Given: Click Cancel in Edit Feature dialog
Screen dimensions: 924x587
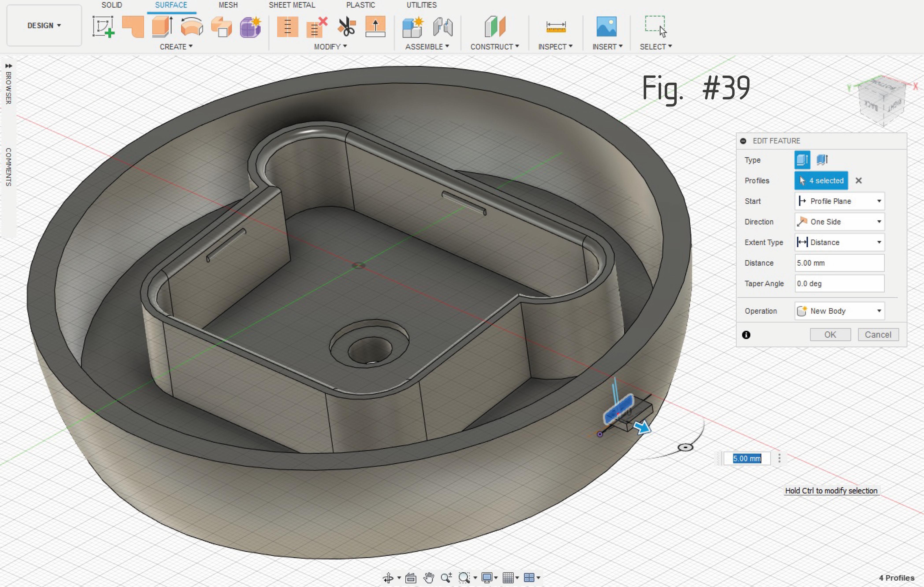Looking at the screenshot, I should tap(878, 334).
